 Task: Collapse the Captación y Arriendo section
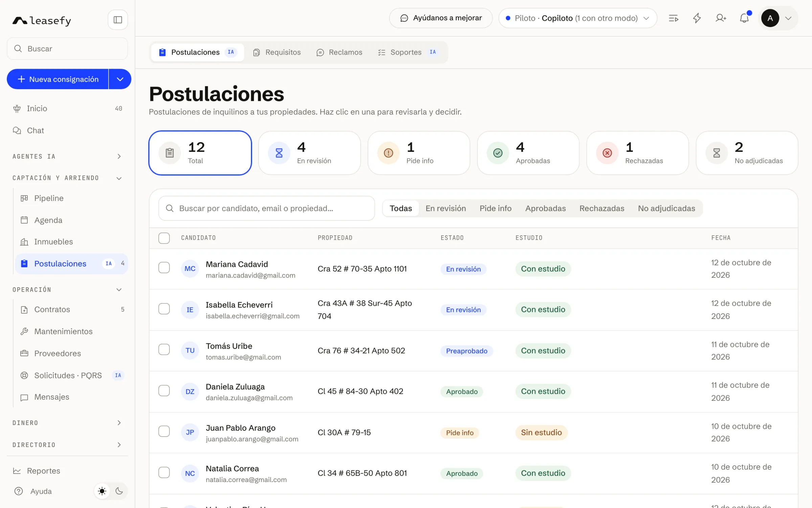(x=67, y=178)
